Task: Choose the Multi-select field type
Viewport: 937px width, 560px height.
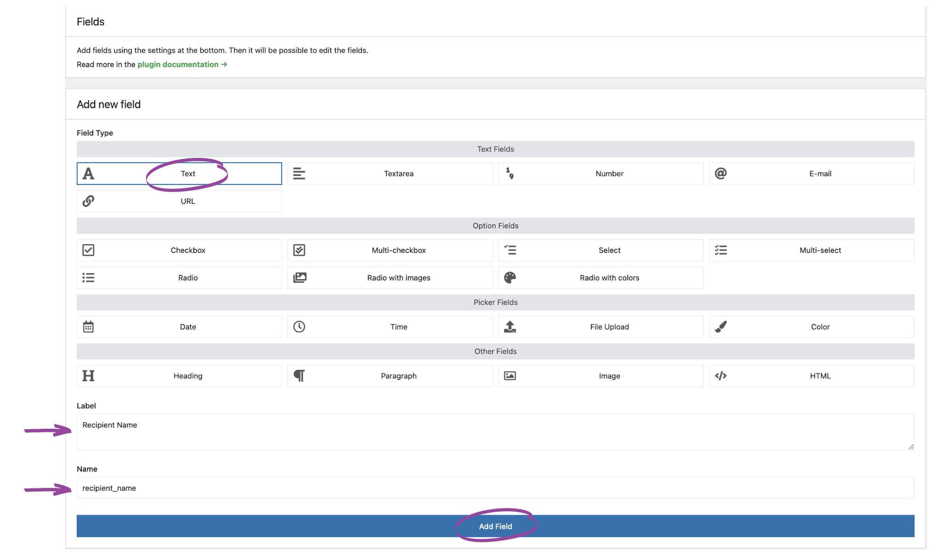Action: click(x=811, y=250)
